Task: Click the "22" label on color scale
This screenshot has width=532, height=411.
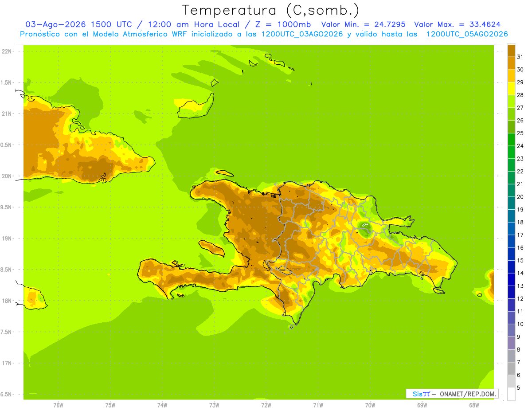Action: (x=520, y=172)
